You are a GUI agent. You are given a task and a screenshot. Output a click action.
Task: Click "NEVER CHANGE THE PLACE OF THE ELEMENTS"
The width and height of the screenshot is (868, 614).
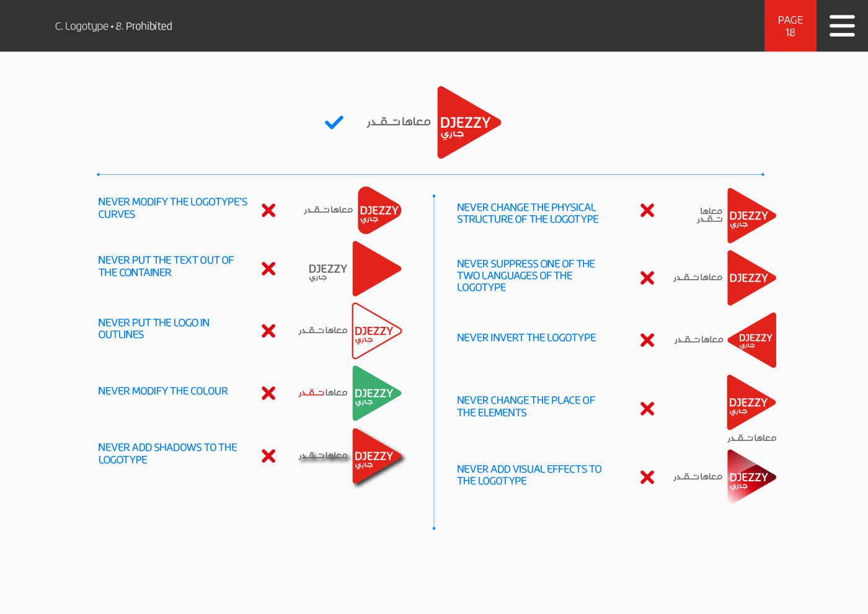[526, 406]
